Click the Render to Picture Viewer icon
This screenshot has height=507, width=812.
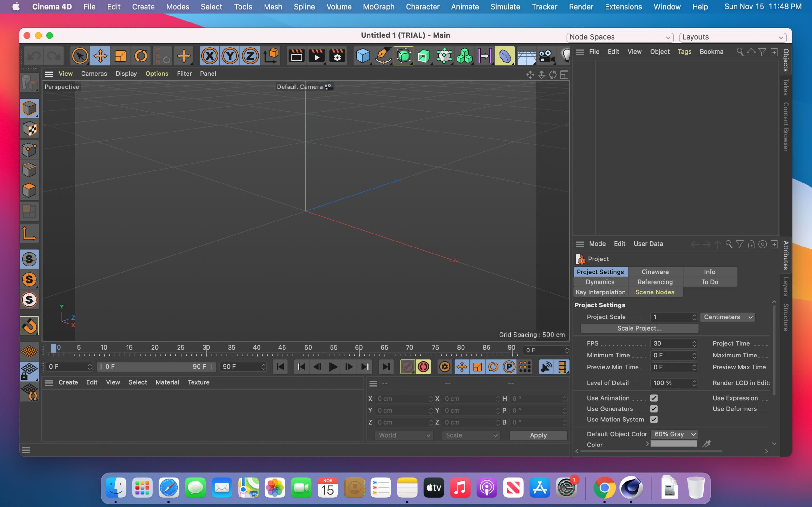tap(317, 56)
